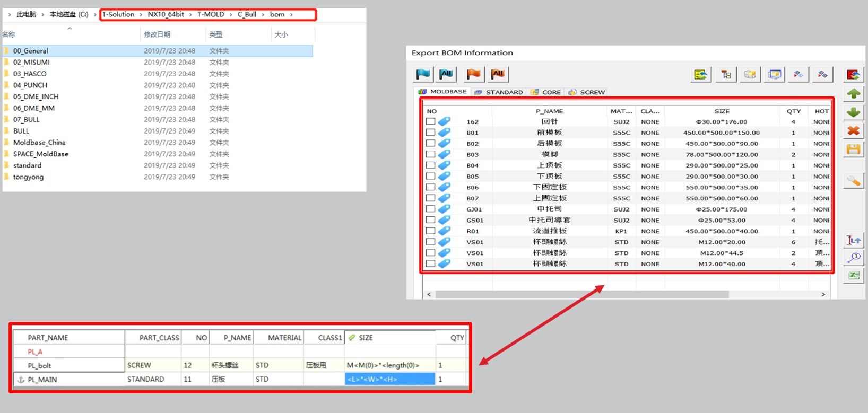Screen dimensions: 868x413
Task: Click the orange flag icon
Action: 473,74
